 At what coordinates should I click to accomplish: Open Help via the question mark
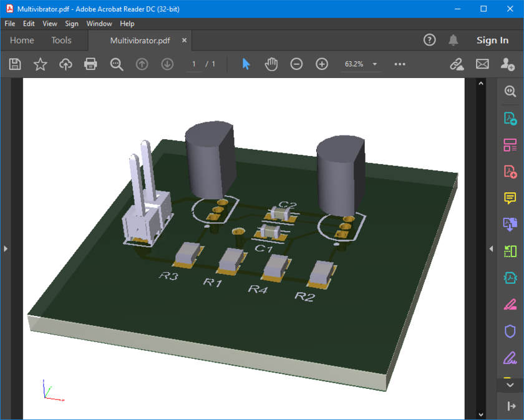[429, 39]
